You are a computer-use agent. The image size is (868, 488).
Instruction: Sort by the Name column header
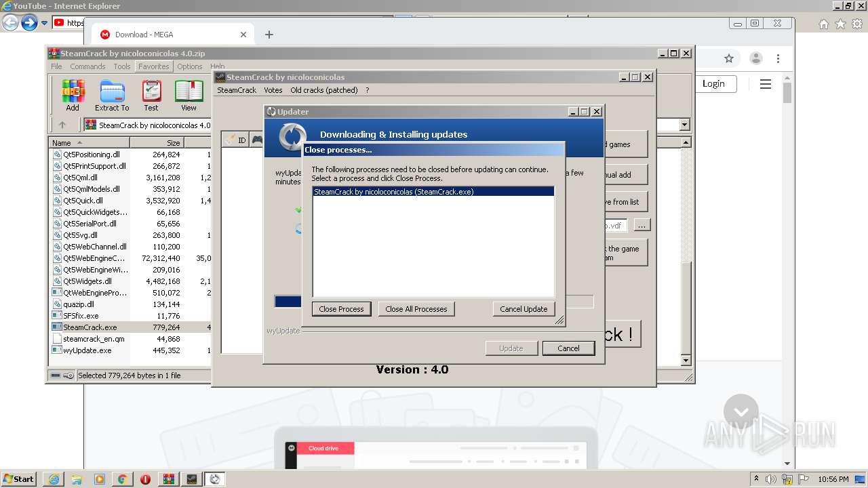click(90, 143)
